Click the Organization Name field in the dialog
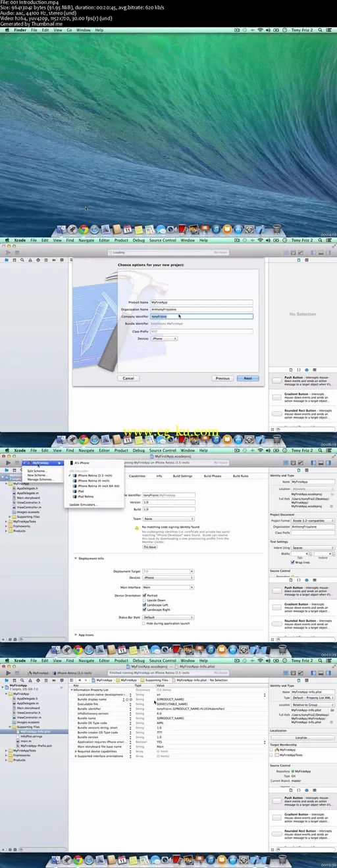The width and height of the screenshot is (337, 868). point(201,309)
